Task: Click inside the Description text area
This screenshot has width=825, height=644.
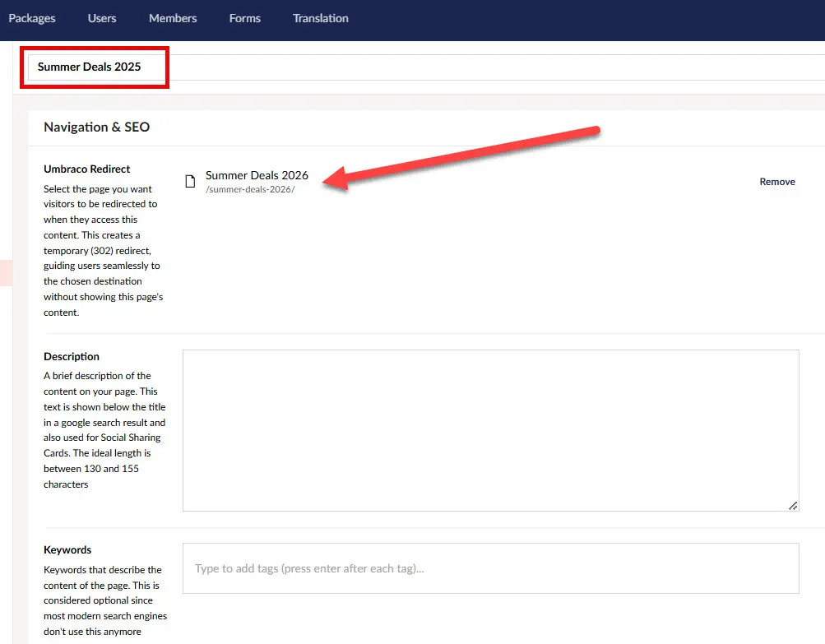Action: 489,428
